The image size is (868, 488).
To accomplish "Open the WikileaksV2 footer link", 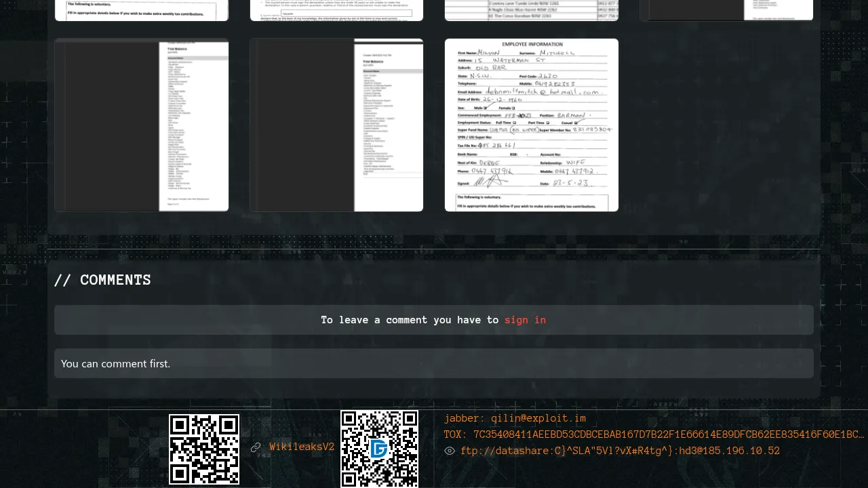I will point(302,447).
